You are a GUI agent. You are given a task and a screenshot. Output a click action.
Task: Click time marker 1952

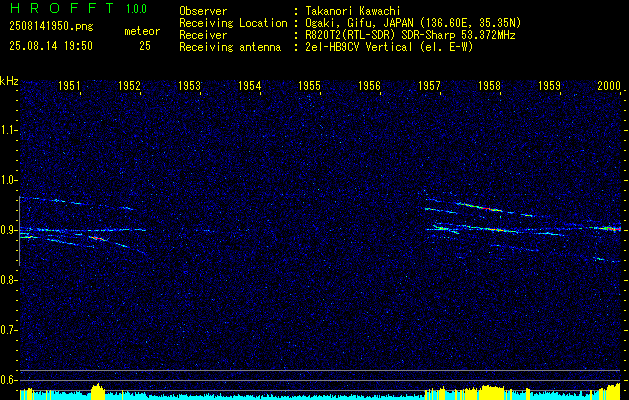(129, 85)
